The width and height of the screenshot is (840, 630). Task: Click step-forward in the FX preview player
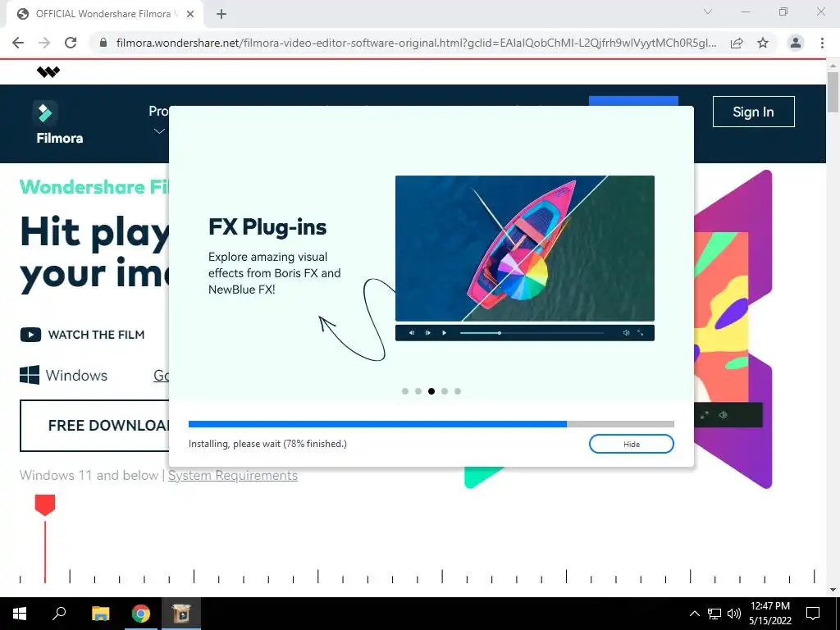(x=427, y=333)
